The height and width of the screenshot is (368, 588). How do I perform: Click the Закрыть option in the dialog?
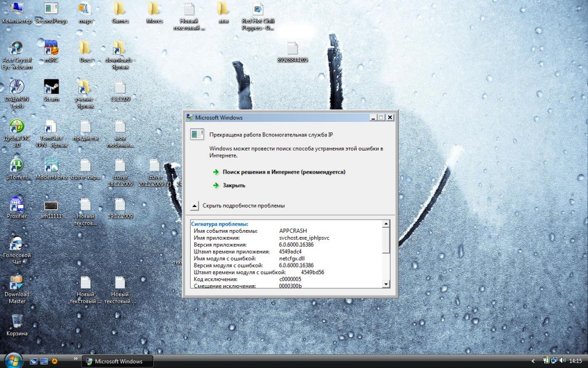[x=234, y=186]
